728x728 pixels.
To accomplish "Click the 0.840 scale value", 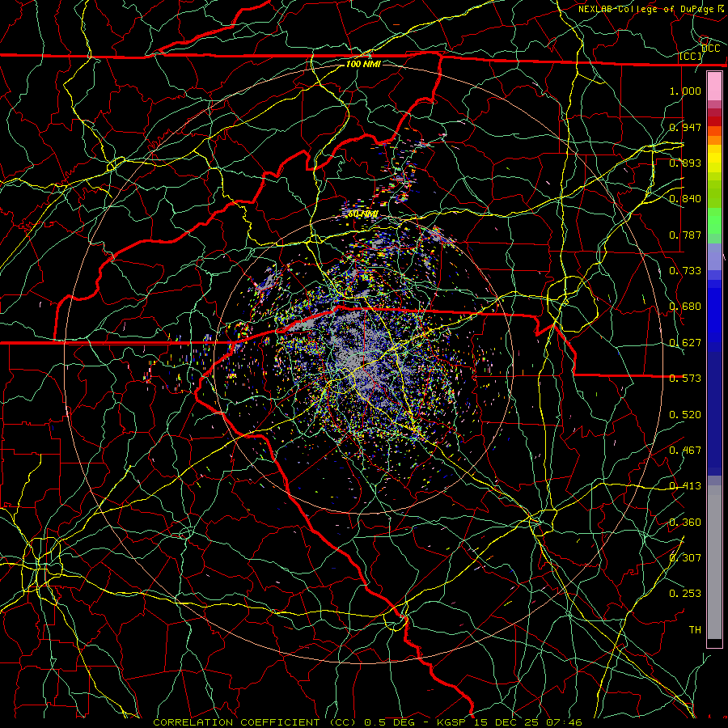I will pos(685,199).
